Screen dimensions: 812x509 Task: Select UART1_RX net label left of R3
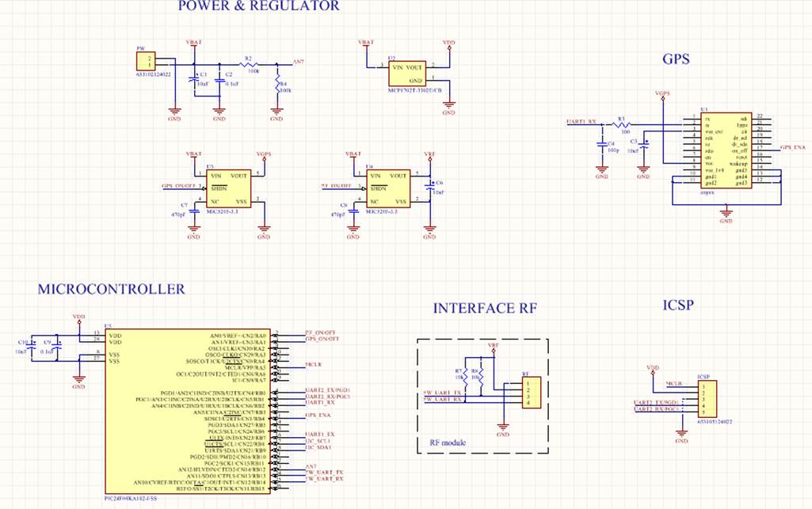581,122
